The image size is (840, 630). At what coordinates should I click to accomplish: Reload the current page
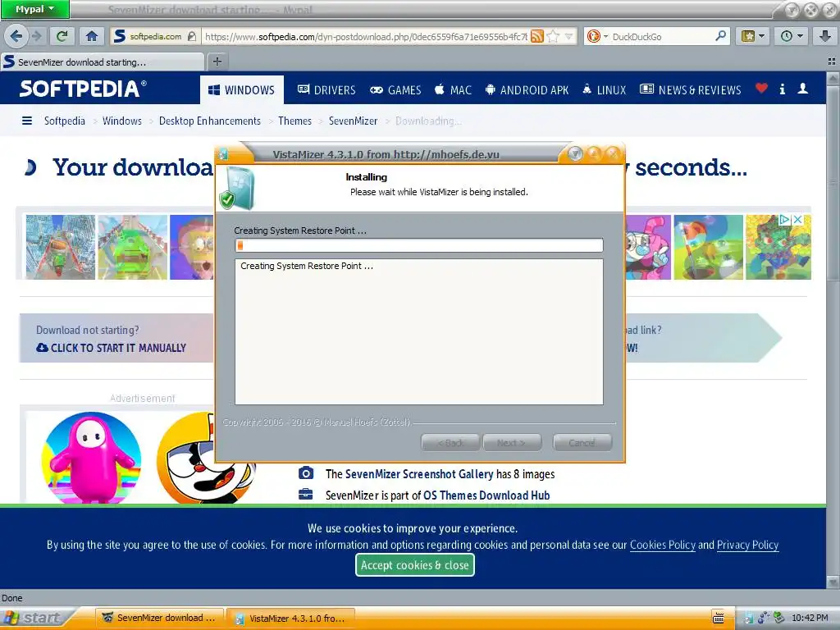(62, 36)
